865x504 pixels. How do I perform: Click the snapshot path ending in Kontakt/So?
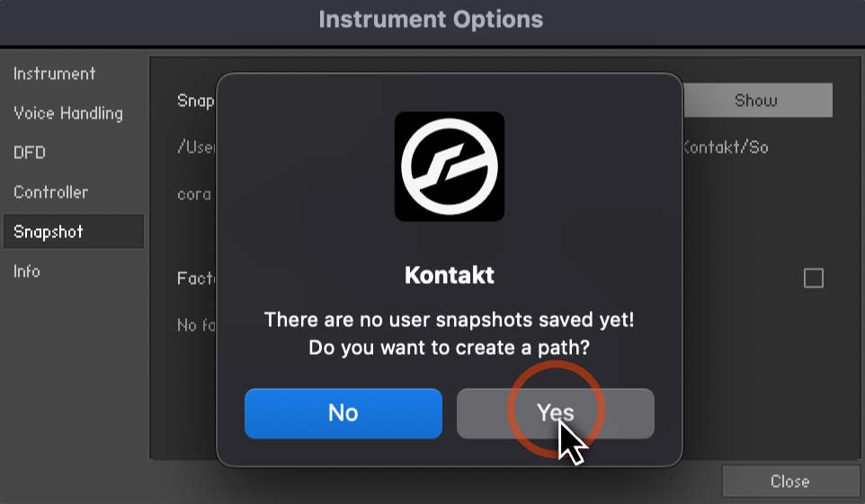click(x=726, y=147)
